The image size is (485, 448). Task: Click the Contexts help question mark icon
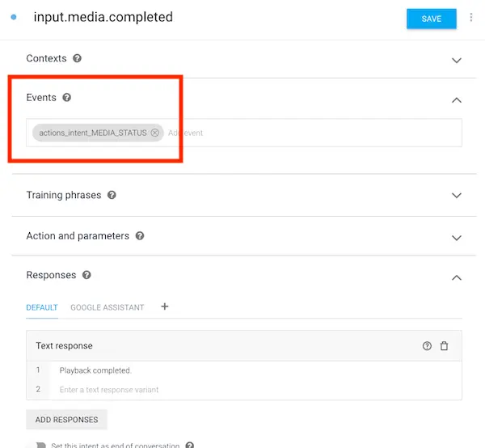point(77,58)
